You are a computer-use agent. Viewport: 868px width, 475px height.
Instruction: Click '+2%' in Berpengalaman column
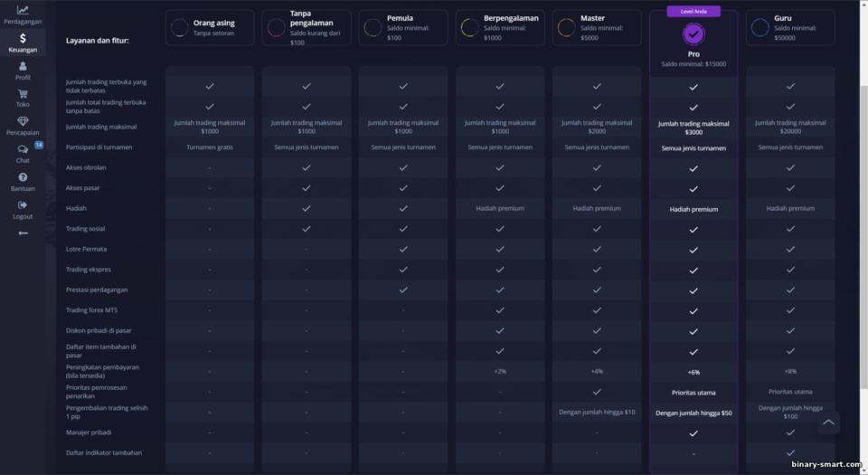pyautogui.click(x=500, y=372)
